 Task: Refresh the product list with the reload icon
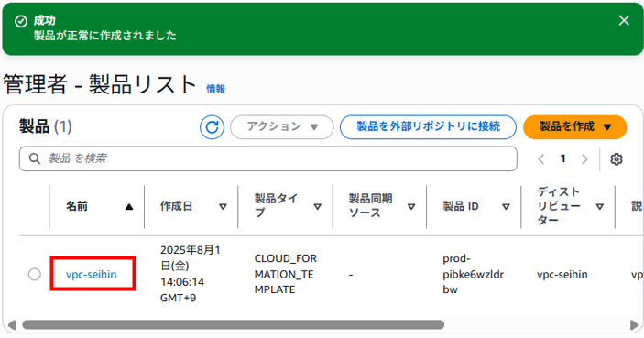pos(212,127)
